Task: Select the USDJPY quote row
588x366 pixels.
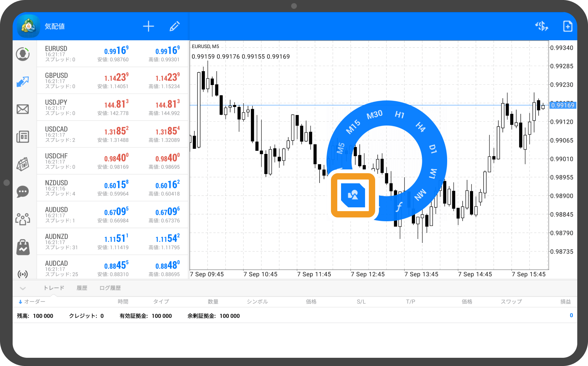Action: point(112,107)
